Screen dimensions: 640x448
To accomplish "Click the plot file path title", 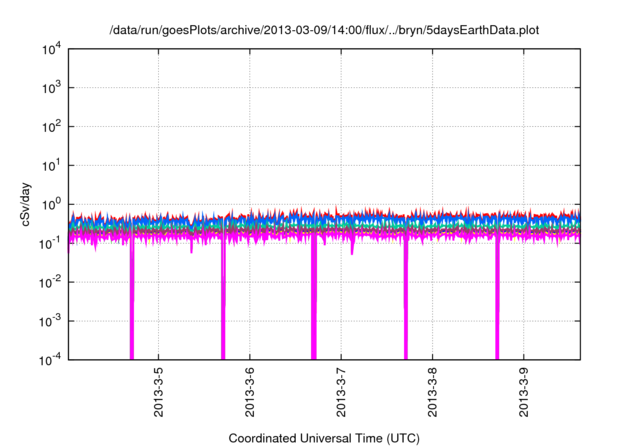I will pos(324,30).
